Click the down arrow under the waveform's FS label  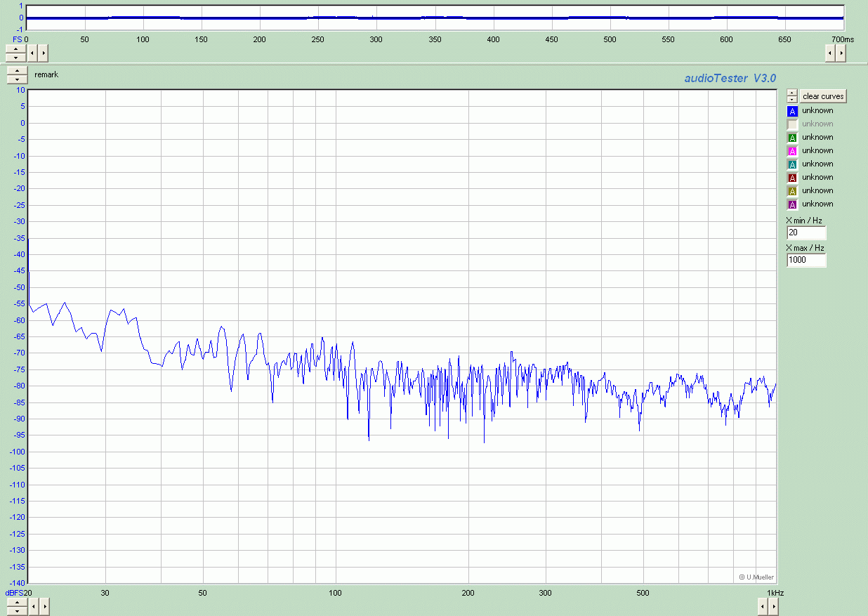pyautogui.click(x=16, y=57)
